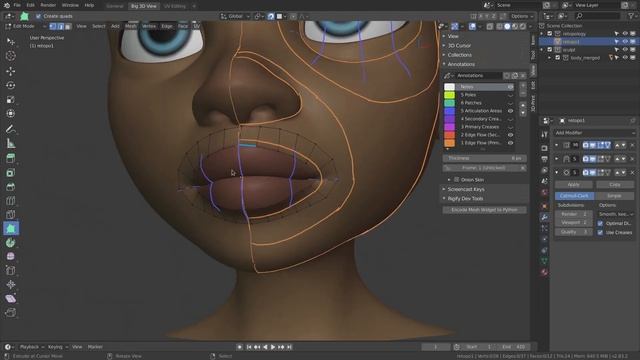Toggle snapping magnet in header

click(x=271, y=16)
